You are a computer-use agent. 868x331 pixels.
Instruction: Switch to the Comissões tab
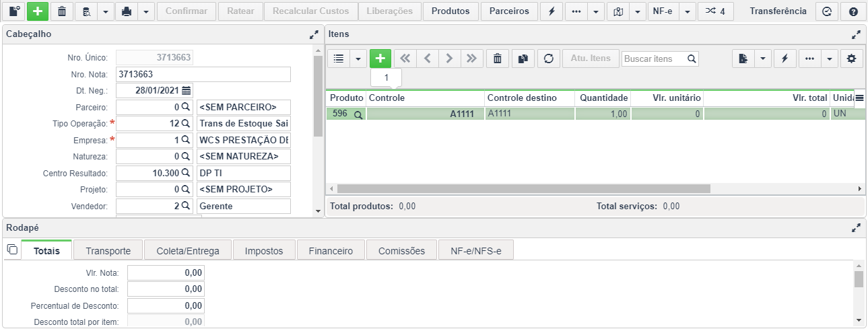click(x=402, y=251)
